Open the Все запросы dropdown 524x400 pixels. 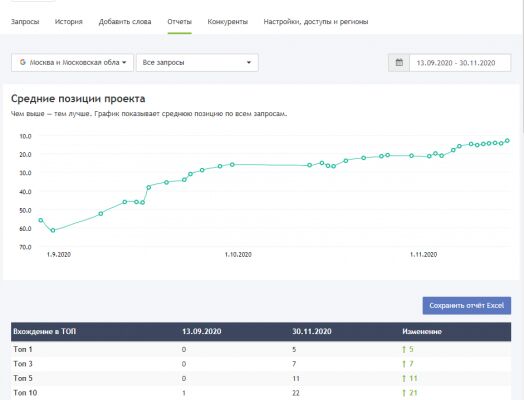coord(197,62)
